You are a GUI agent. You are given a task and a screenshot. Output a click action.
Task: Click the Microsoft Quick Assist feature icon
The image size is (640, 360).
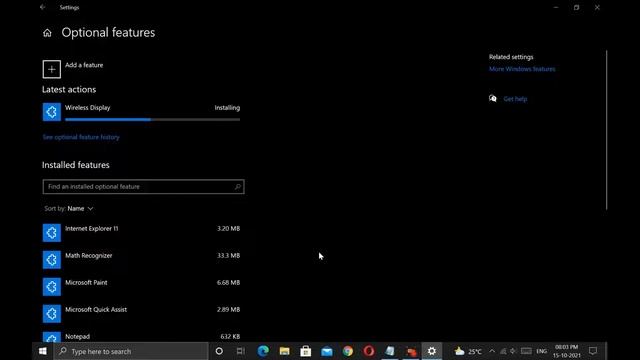tap(51, 313)
